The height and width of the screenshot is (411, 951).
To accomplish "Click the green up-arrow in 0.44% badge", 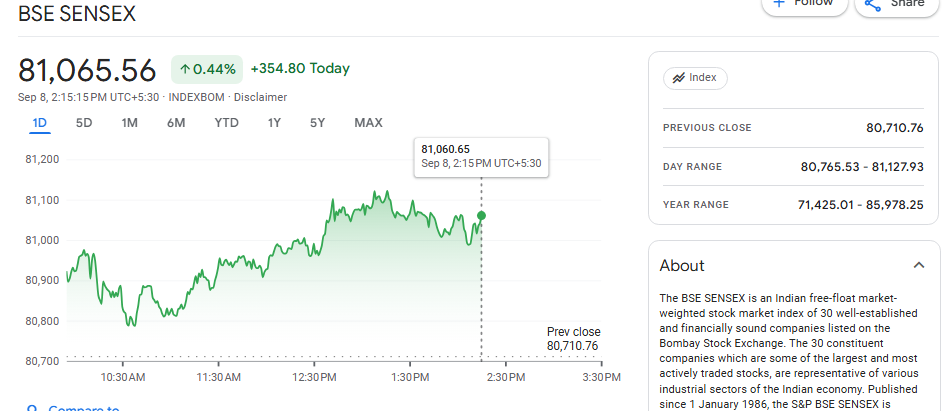I will [x=185, y=69].
